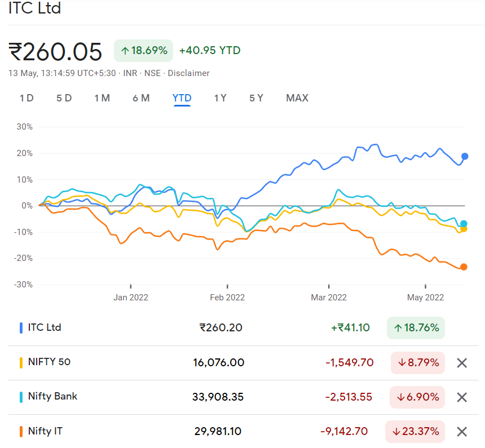This screenshot has height=448, width=485.
Task: Open the MAX range tab
Action: click(x=297, y=98)
